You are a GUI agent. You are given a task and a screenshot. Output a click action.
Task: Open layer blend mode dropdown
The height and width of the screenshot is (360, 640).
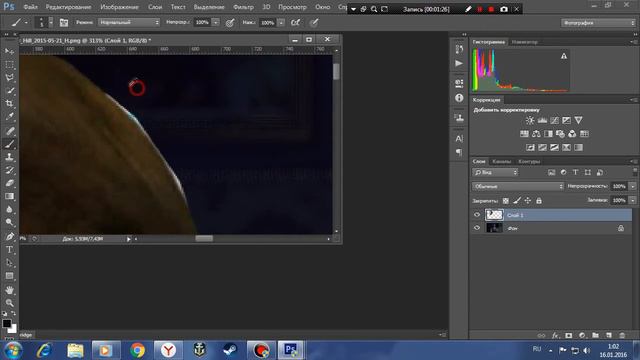(x=518, y=187)
